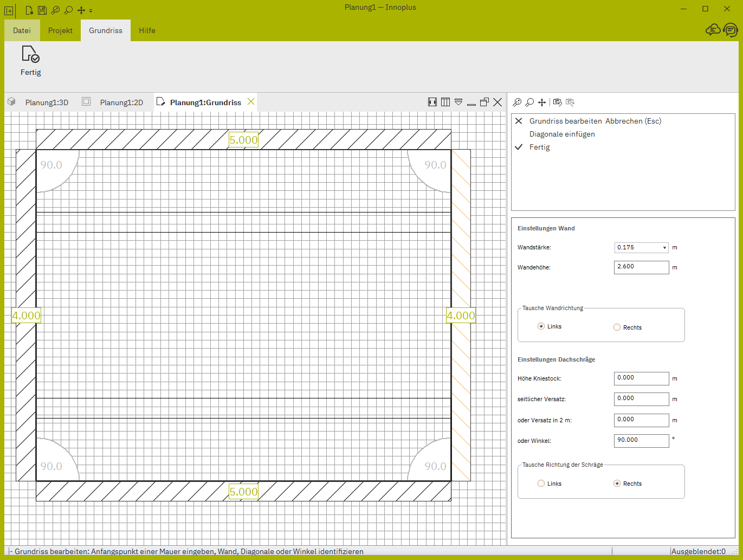Click the Wandehöhe input field
Viewport: 743px width, 560px height.
coord(642,267)
